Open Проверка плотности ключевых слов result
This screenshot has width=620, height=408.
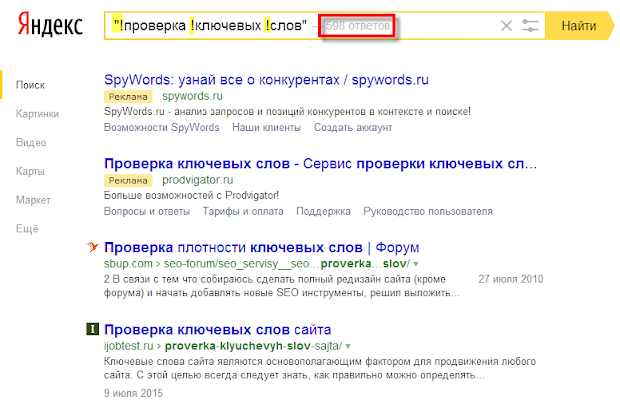[x=261, y=247]
